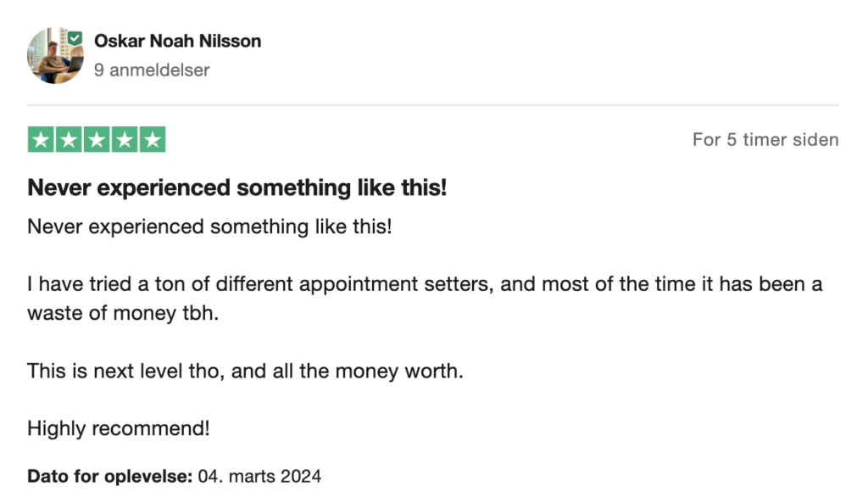Image resolution: width=868 pixels, height=503 pixels.
Task: Open the Oskar Noah Nilsson profile name
Action: [177, 41]
